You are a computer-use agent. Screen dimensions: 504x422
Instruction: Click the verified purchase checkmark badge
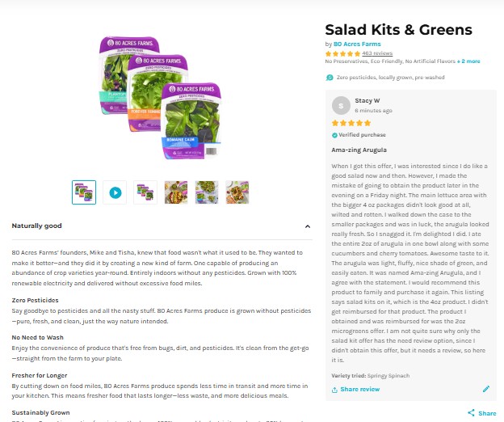click(334, 135)
